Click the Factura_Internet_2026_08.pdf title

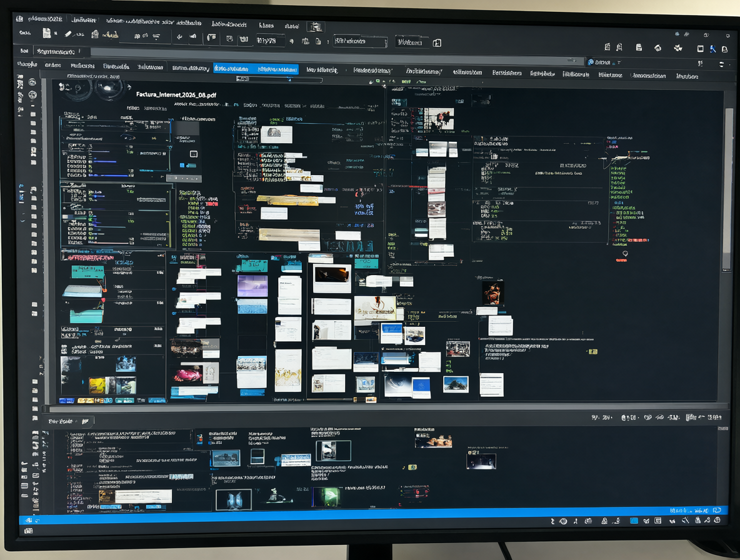tap(176, 95)
